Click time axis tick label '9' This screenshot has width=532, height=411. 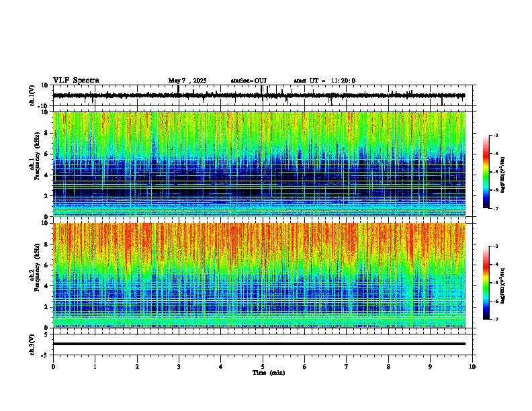pyautogui.click(x=430, y=367)
